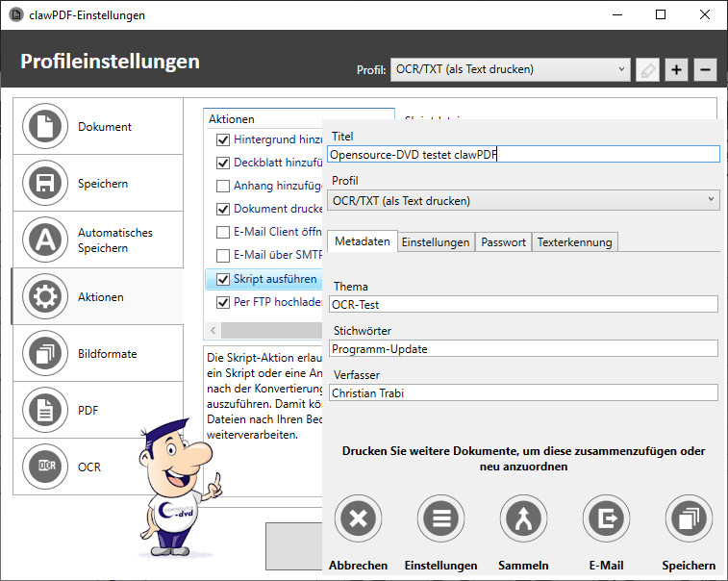Screen dimensions: 728x581
Task: Enable the Anhang hinzufügen checkbox
Action: 224,186
